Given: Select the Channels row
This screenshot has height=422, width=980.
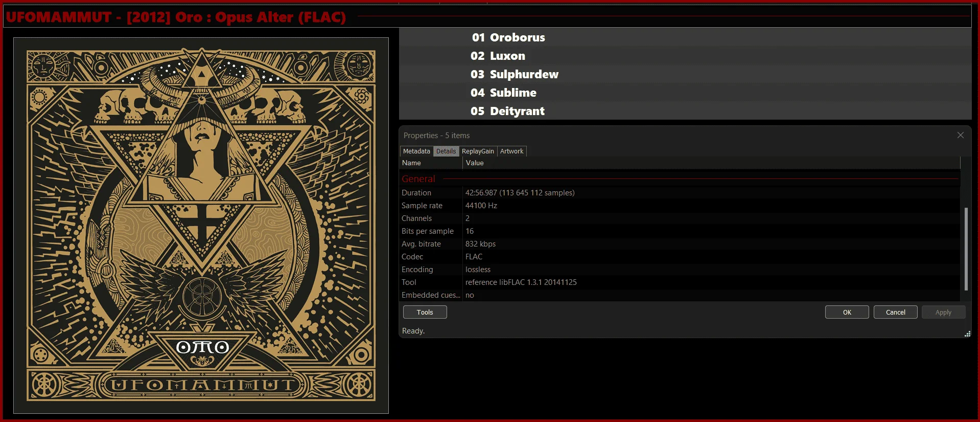Looking at the screenshot, I should [x=680, y=218].
